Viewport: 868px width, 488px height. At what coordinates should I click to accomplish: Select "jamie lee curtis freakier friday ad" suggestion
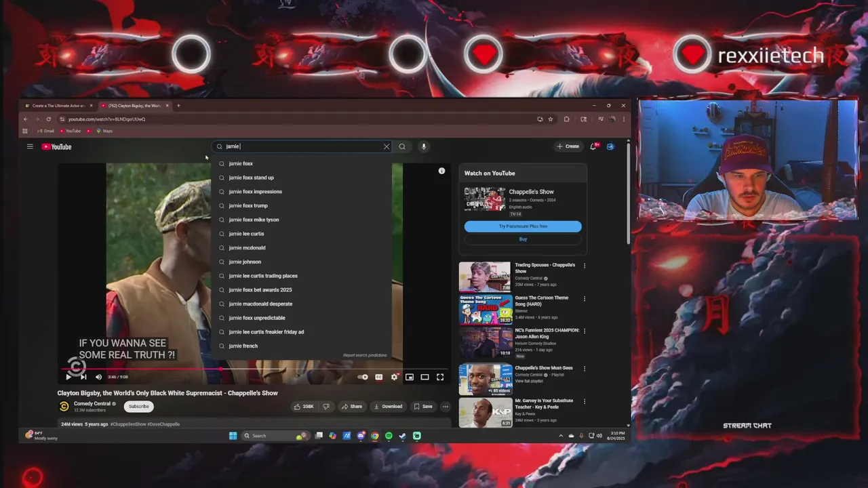coord(302,332)
